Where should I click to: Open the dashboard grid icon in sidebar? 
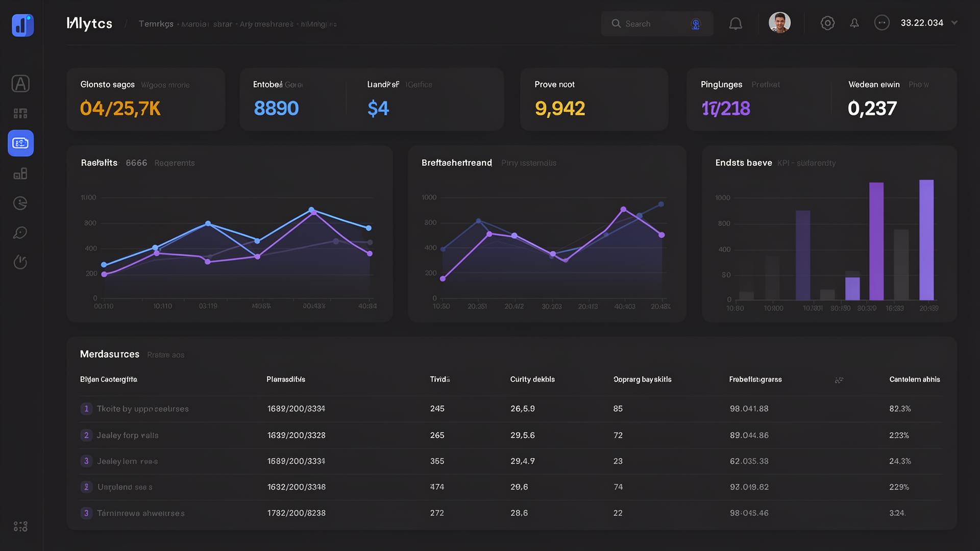pos(20,113)
